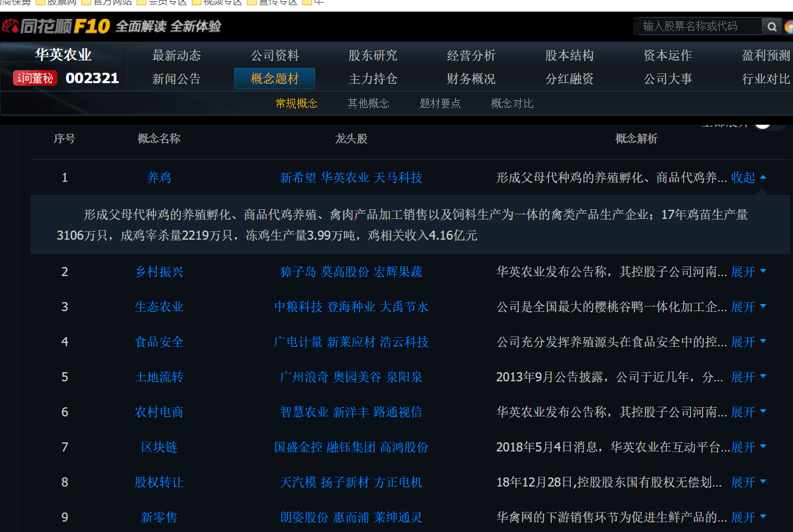
Task: Open leader stock 智慧农业
Action: (x=304, y=412)
